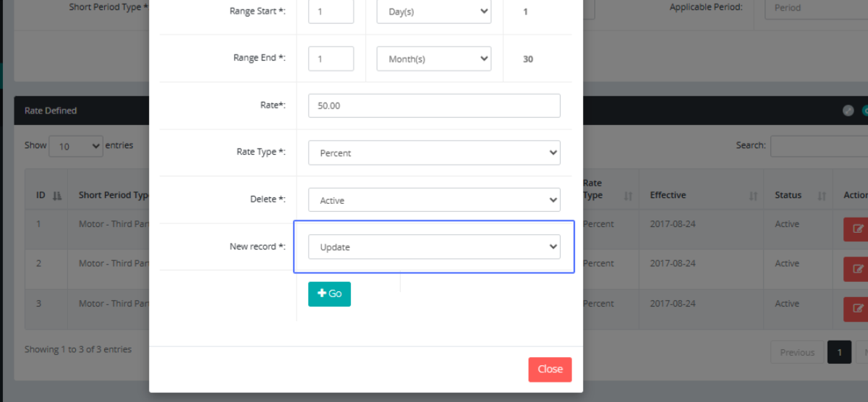
Task: Click the table Search box
Action: 819,146
